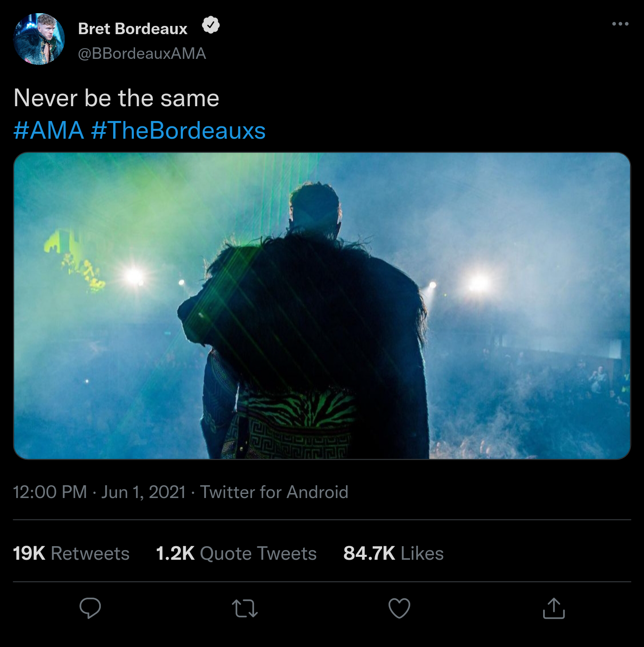Reply to the tweet via speech bubble icon
This screenshot has height=647, width=644.
point(90,608)
